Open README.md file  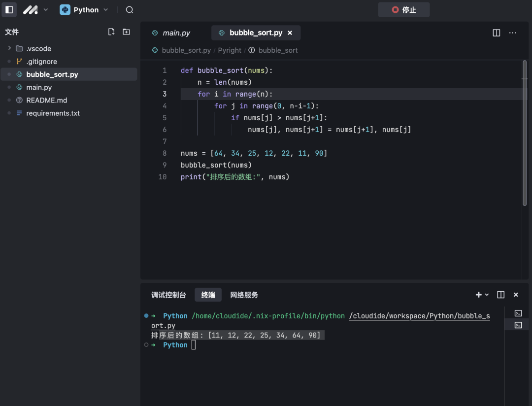tap(47, 100)
